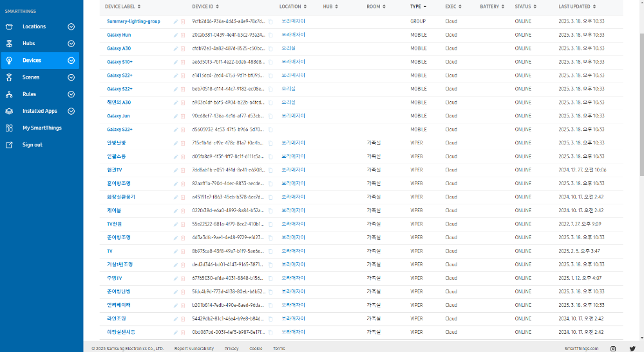
Task: Open Instagram icon in the footer
Action: tap(613, 349)
